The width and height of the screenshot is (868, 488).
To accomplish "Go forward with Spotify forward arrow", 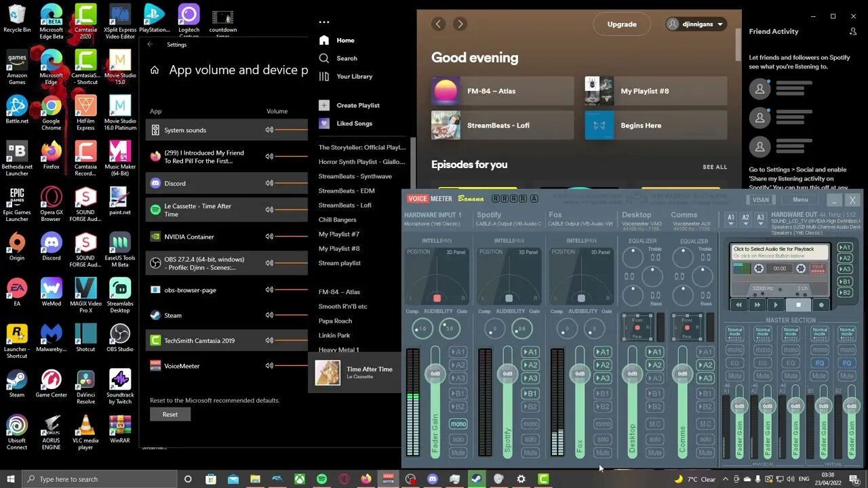I will pyautogui.click(x=460, y=24).
